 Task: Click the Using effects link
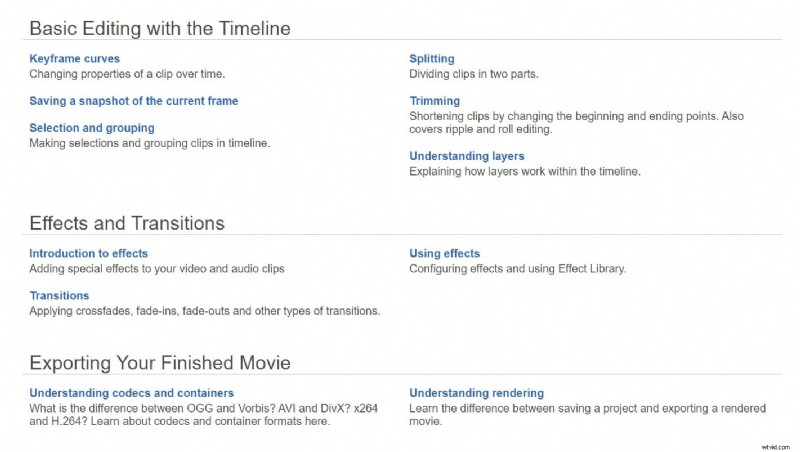coord(444,254)
